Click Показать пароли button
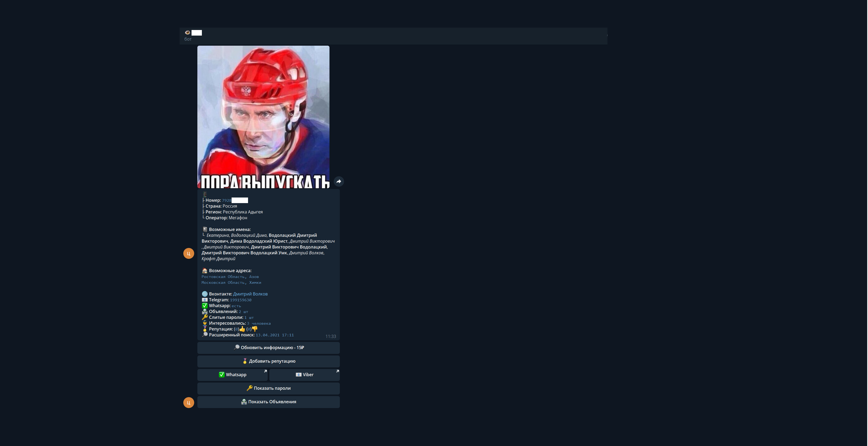The image size is (868, 446). pos(268,388)
